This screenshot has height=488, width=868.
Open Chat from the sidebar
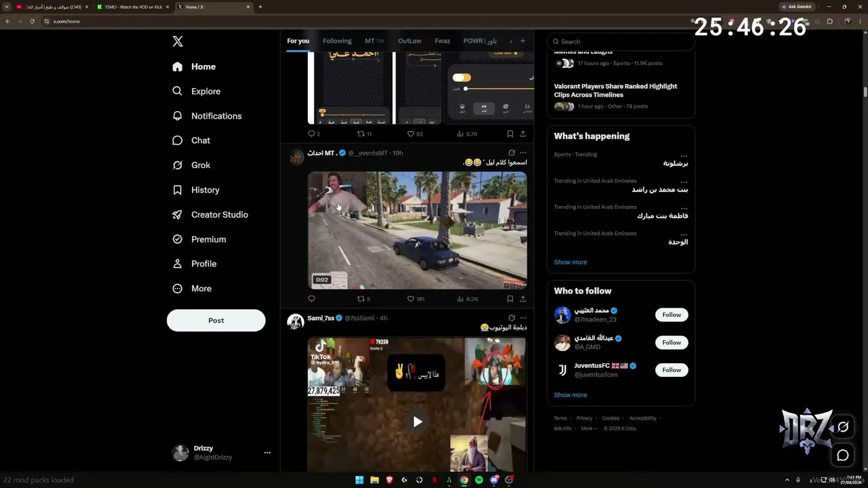tap(191, 140)
